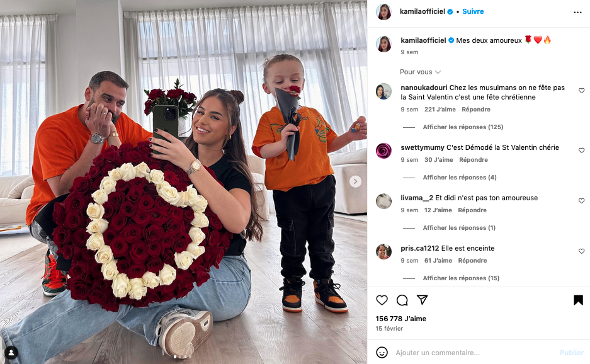The height and width of the screenshot is (364, 590).
Task: Expand Afficher les réponses (125)
Action: [x=463, y=127]
